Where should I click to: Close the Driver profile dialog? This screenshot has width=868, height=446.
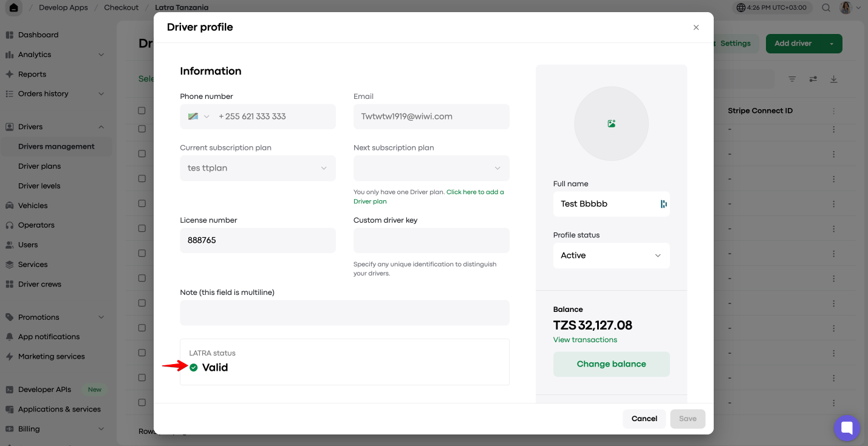pos(696,27)
